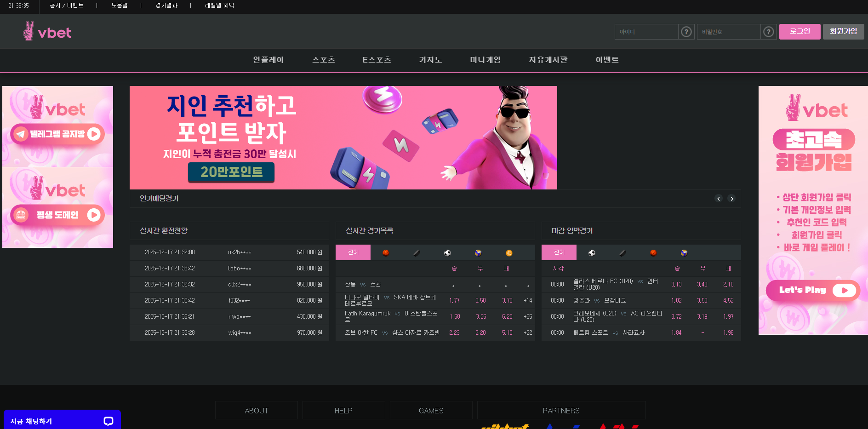
Task: Open the 미니게임 menu
Action: point(485,60)
